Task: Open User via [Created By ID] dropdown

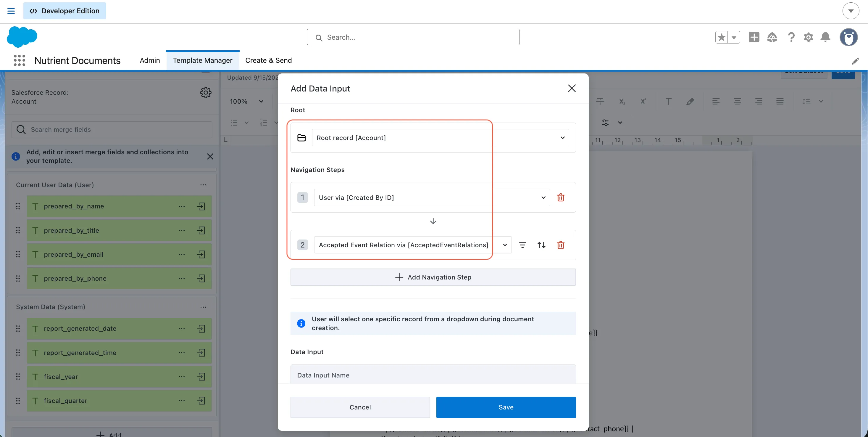Action: click(x=432, y=197)
